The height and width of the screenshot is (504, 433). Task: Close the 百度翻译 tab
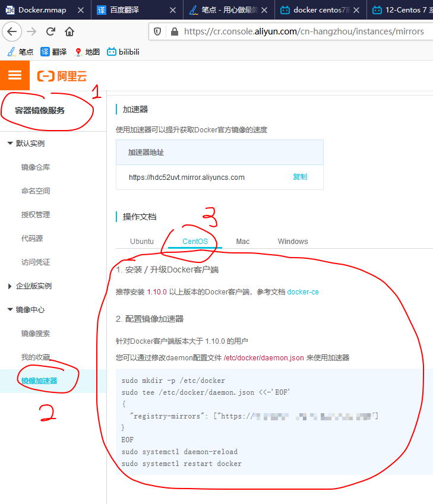pyautogui.click(x=173, y=10)
